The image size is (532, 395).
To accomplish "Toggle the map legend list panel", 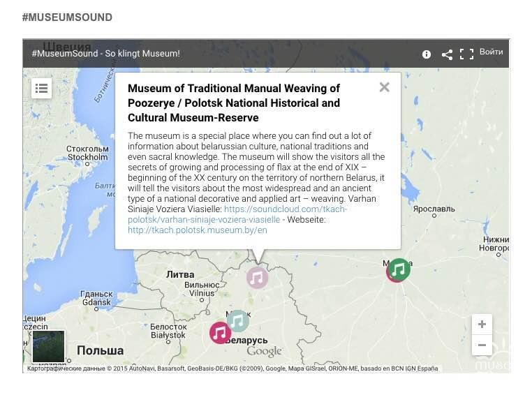I will pos(41,88).
